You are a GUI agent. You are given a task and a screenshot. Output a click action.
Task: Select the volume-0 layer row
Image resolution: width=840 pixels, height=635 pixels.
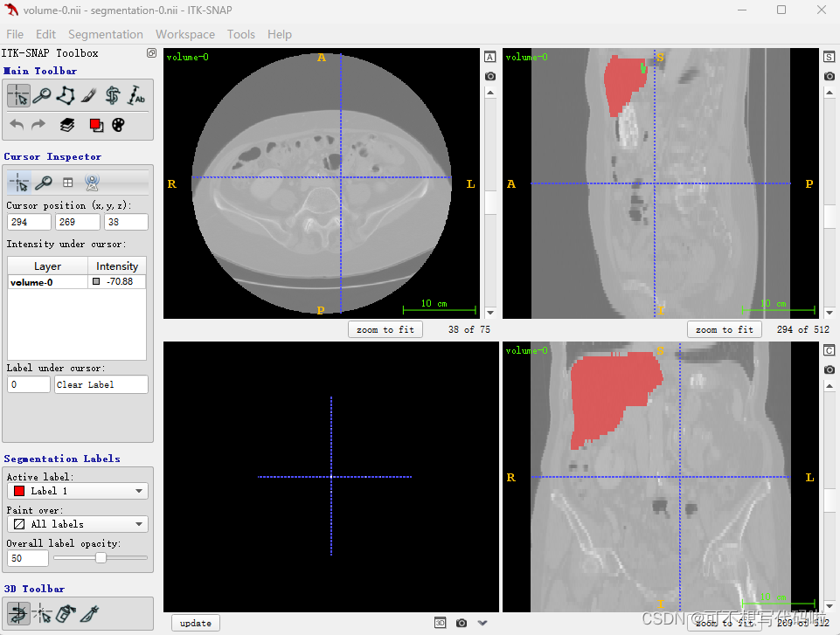[x=77, y=281]
